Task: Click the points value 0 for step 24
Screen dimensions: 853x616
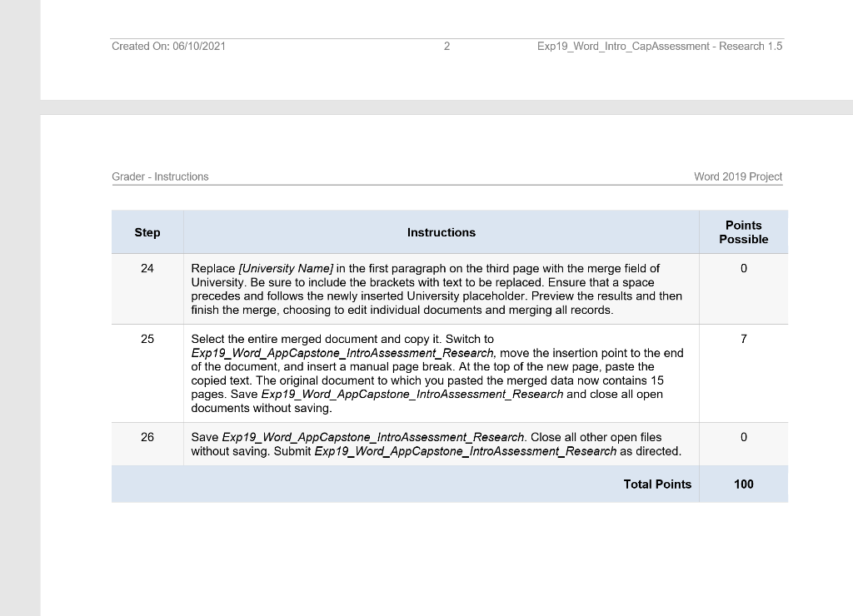Action: click(x=743, y=268)
